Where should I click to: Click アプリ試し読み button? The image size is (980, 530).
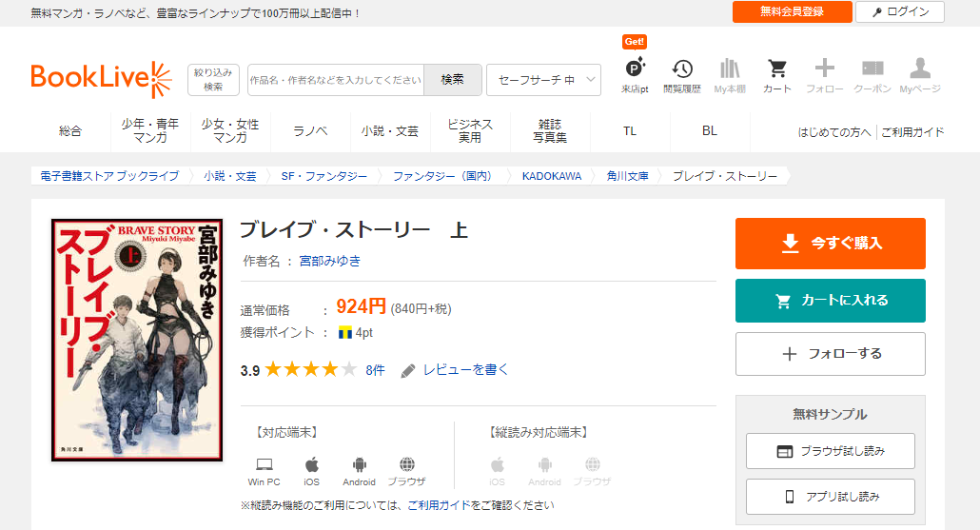[x=830, y=497]
